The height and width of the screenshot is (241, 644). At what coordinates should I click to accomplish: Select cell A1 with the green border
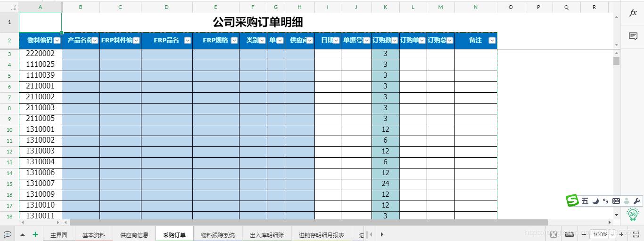point(41,22)
